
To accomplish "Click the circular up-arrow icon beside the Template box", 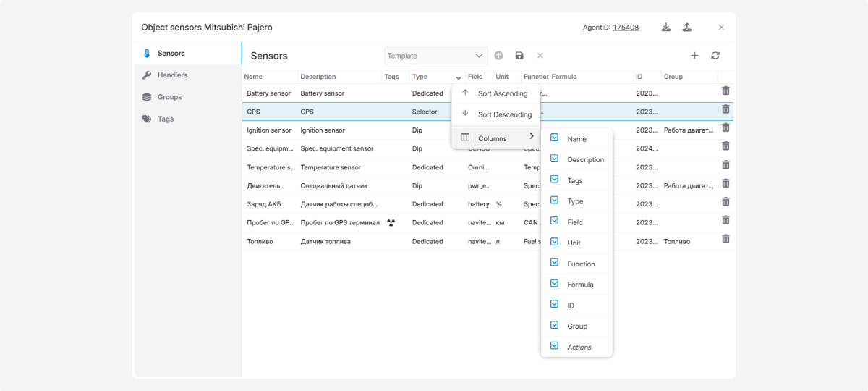I will click(498, 56).
